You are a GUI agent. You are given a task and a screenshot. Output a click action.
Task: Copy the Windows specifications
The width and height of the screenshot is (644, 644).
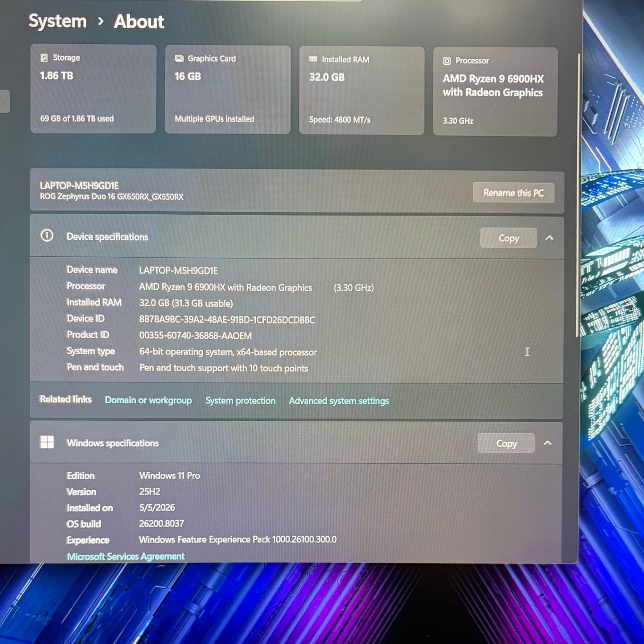pos(506,443)
